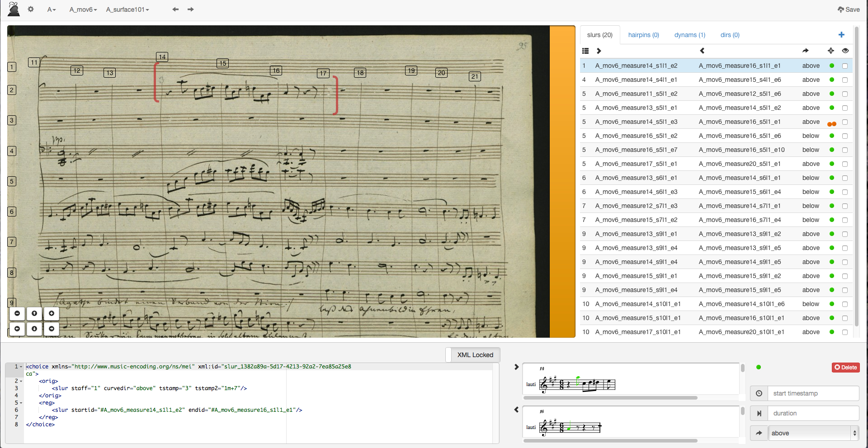868x448 pixels.
Task: Switch to the dirs (0) tab
Action: (730, 35)
